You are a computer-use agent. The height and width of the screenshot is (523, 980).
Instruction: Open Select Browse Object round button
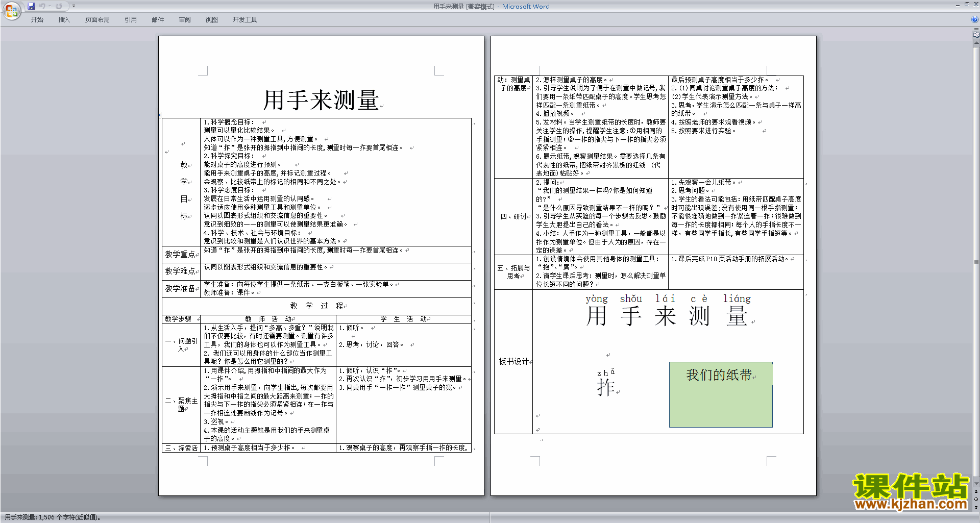click(976, 499)
